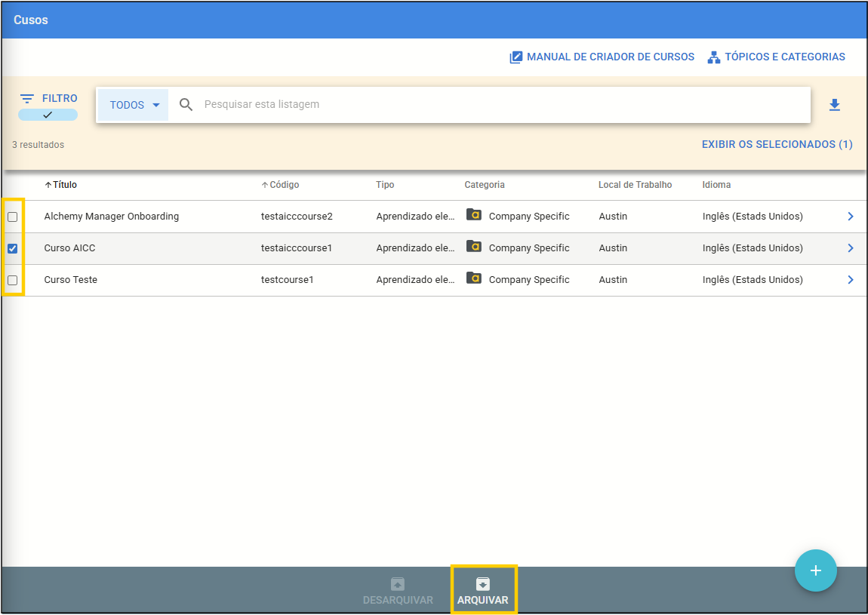Open Tópicos e Categorias link

776,57
